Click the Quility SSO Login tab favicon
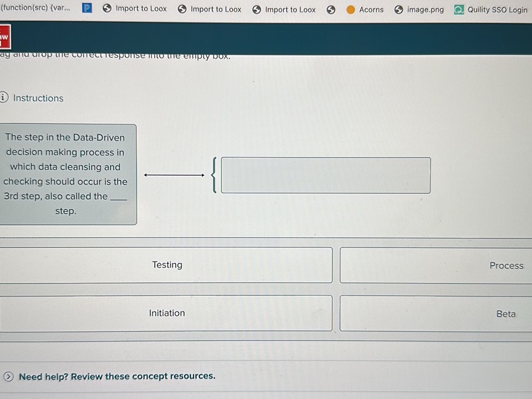This screenshot has width=532, height=399. (x=458, y=9)
